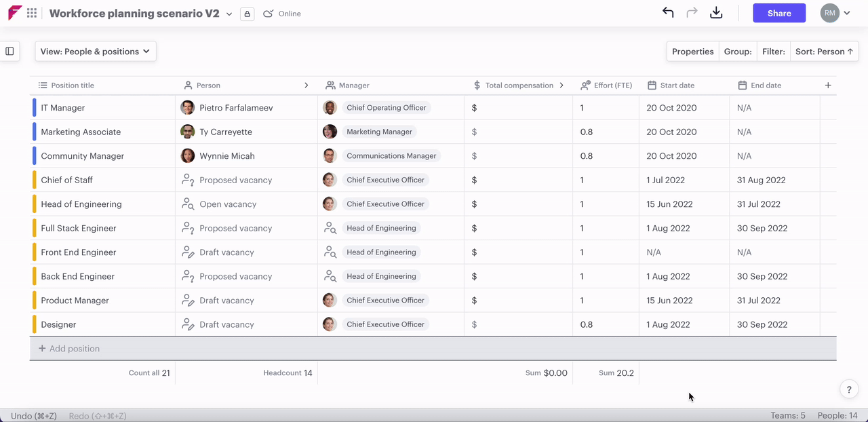
Task: Click Pietro Farfalameev's avatar photo
Action: coord(188,107)
